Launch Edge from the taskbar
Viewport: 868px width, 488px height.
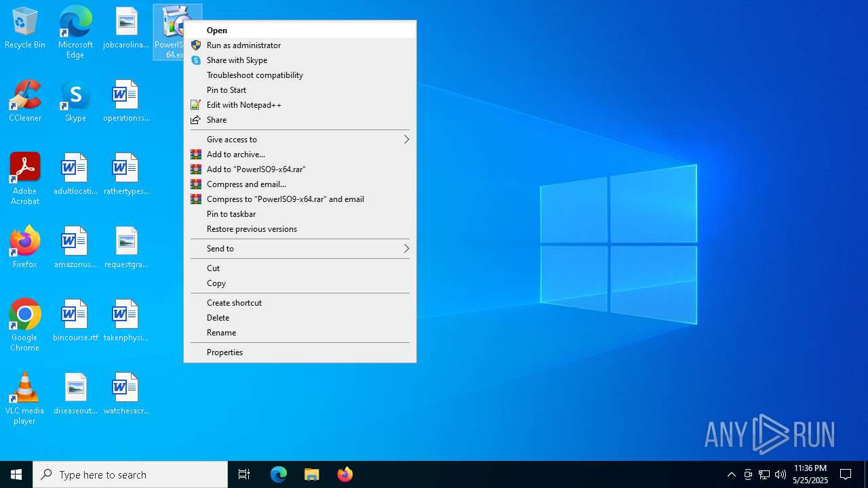pos(279,474)
